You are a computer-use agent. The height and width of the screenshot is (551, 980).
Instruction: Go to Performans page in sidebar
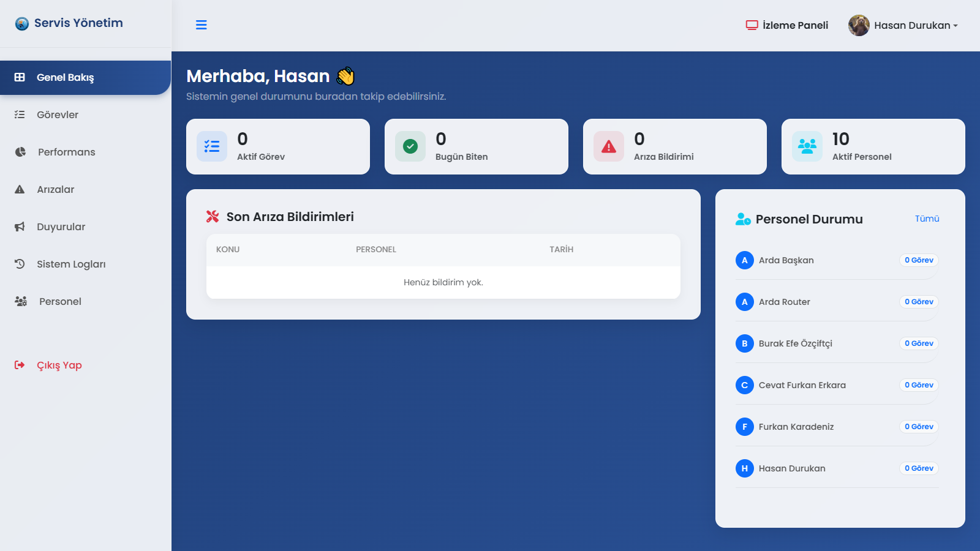point(66,152)
